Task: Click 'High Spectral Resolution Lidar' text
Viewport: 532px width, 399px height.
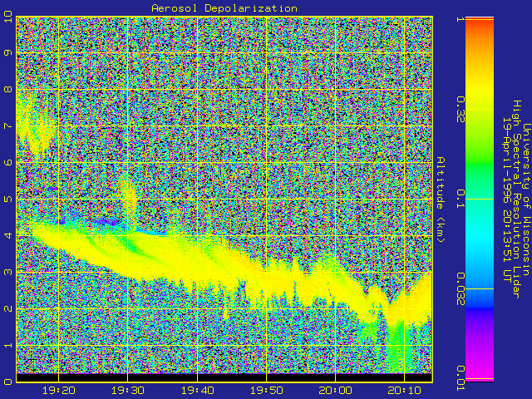Action: [517, 199]
